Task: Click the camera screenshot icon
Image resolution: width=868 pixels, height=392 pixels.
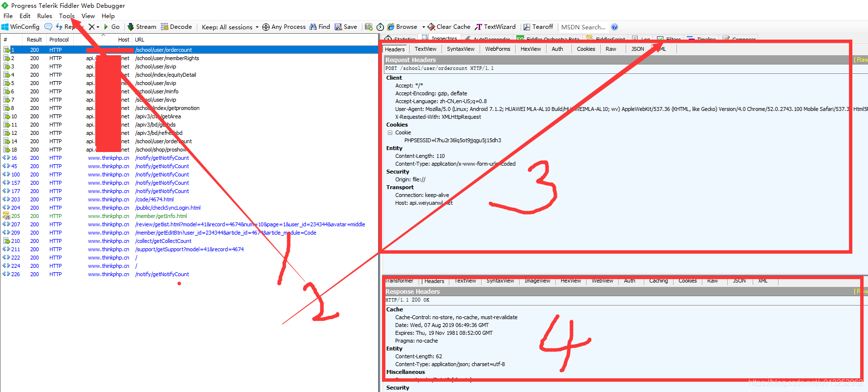Action: coord(369,27)
